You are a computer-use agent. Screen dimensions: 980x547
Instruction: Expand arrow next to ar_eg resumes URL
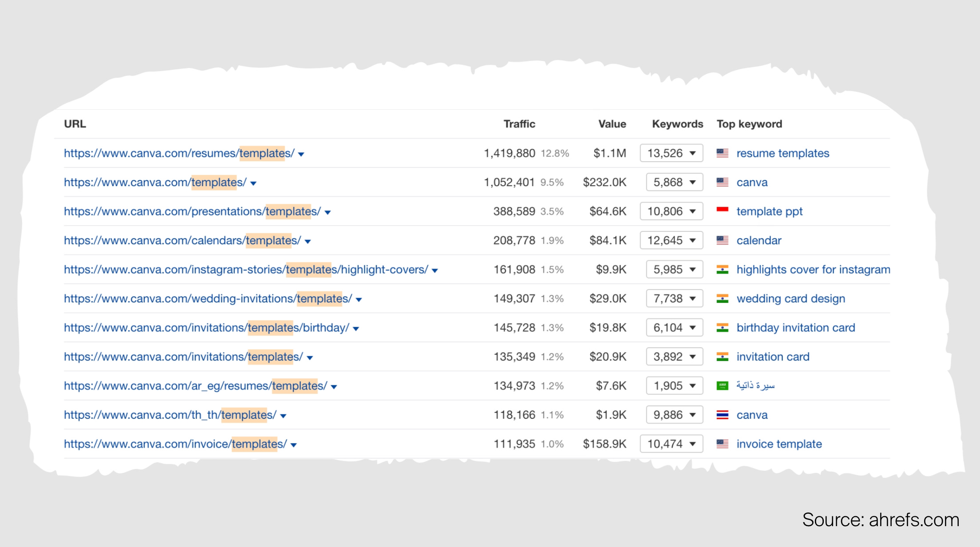pyautogui.click(x=334, y=387)
